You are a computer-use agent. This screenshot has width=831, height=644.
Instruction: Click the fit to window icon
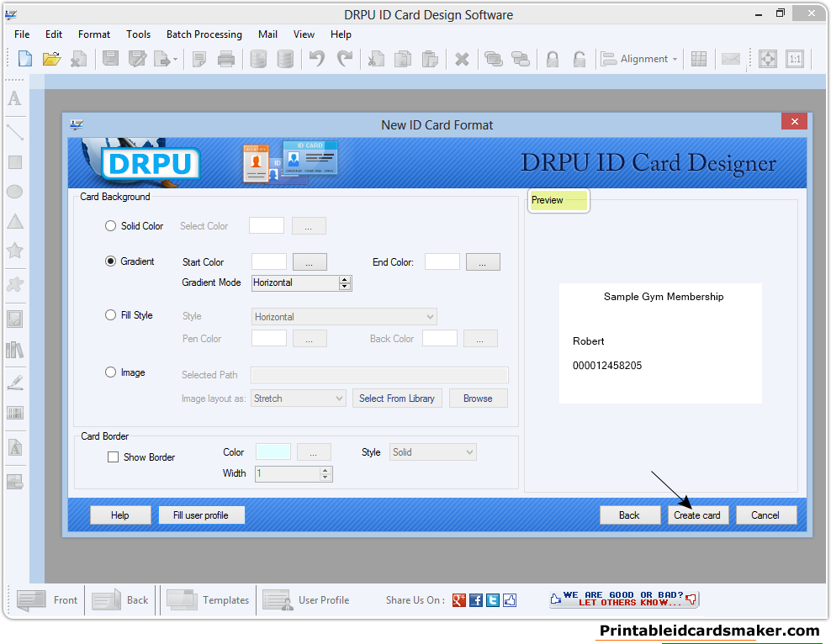click(767, 59)
